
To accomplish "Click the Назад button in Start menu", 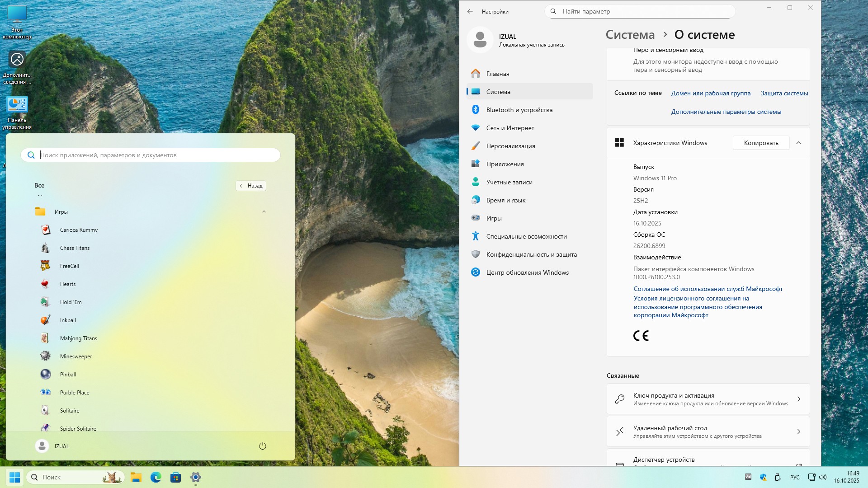I will point(251,186).
